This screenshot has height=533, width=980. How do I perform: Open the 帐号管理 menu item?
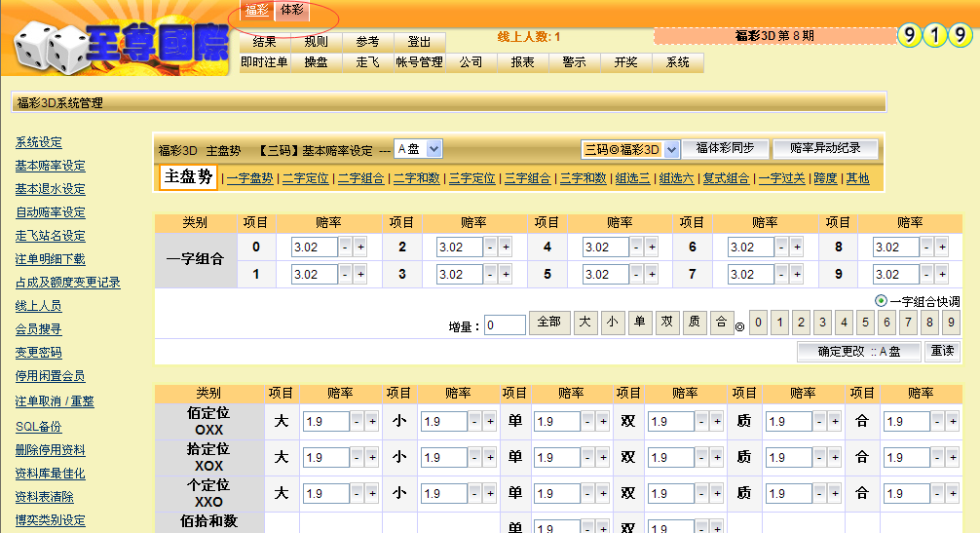pyautogui.click(x=419, y=62)
